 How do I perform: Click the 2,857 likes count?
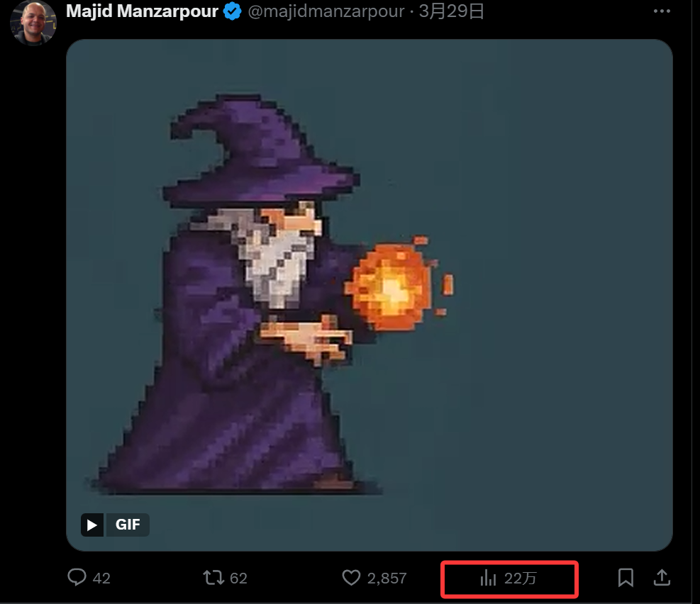coord(387,578)
